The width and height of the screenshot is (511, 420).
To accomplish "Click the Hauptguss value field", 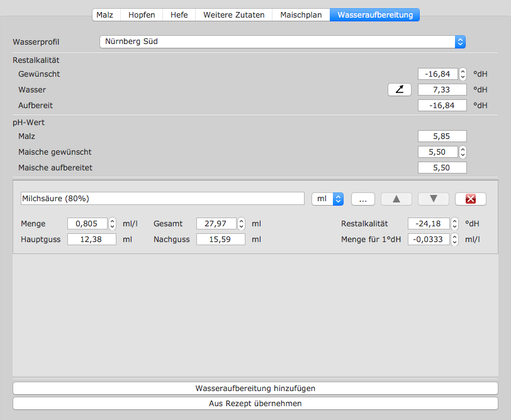I will (92, 240).
